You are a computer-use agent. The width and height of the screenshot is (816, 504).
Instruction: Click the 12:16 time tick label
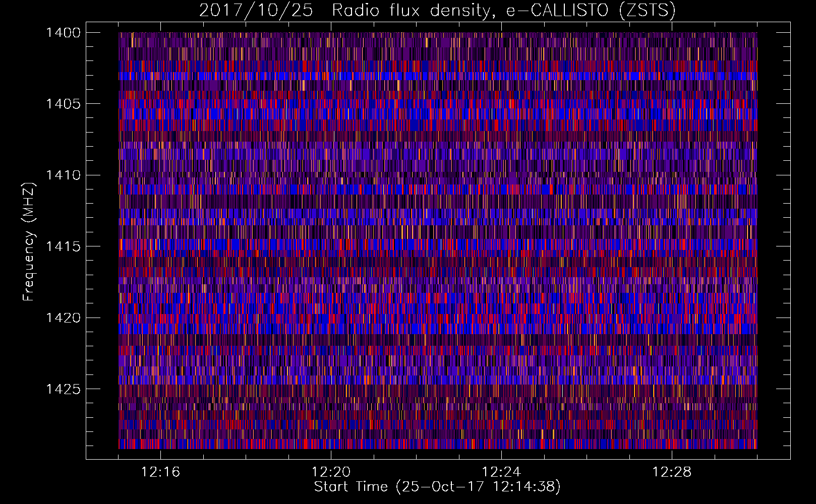[160, 472]
